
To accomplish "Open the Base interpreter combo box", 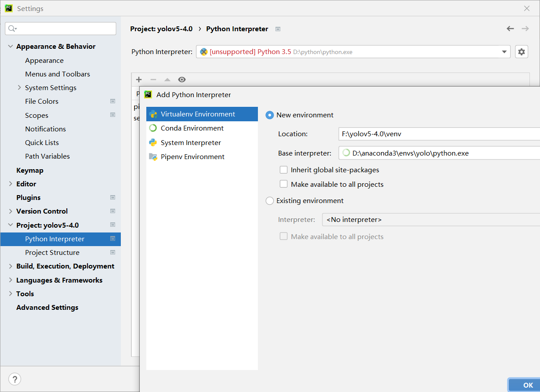I will [x=439, y=153].
